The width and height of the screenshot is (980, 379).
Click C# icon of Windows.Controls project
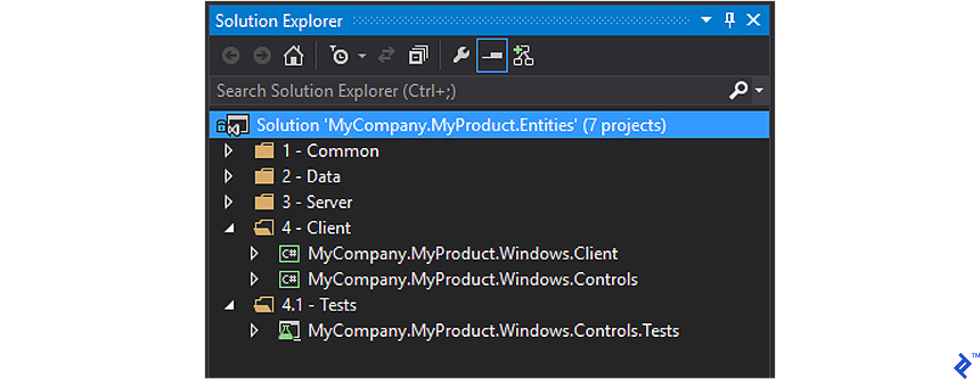pos(289,279)
